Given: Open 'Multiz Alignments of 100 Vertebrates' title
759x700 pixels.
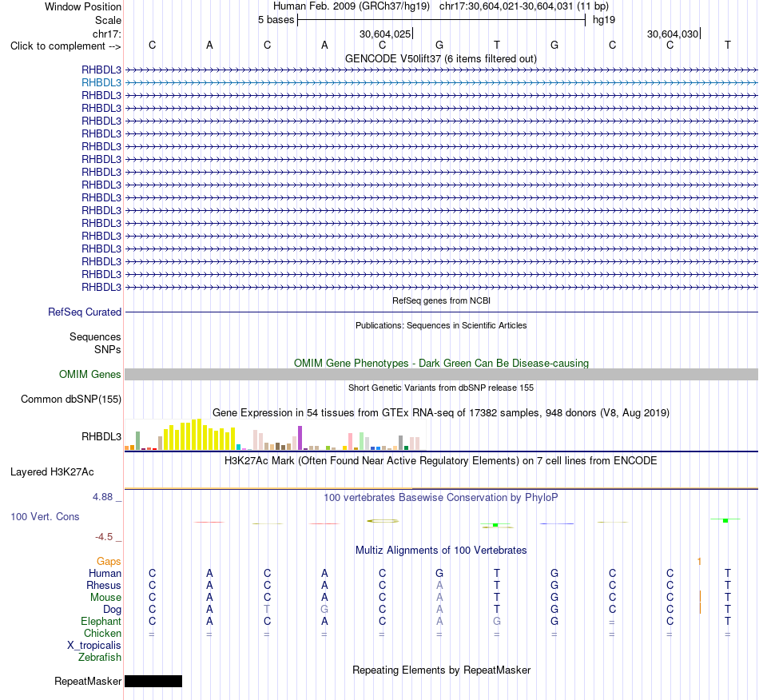Looking at the screenshot, I should pyautogui.click(x=441, y=550).
